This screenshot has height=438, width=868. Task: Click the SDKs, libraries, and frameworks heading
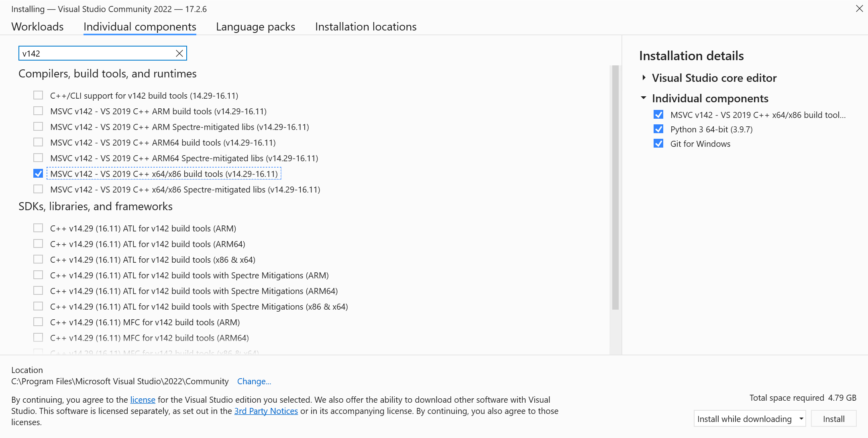96,207
